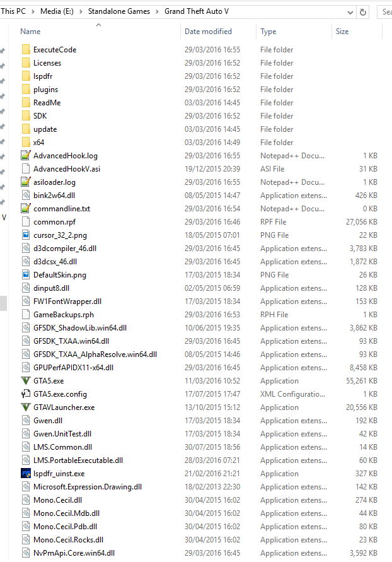Click the RPH File type cell
This screenshot has width=392, height=562.
point(274,315)
